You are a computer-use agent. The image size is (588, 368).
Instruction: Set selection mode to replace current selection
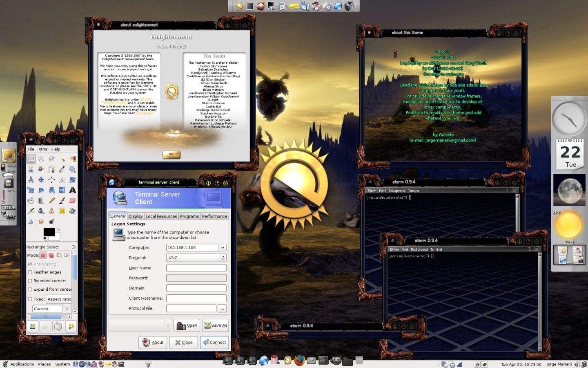point(43,255)
